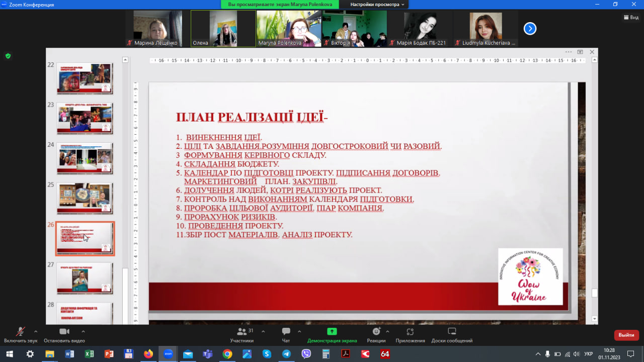
Task: Stop video with Остановить видео
Action: (x=64, y=335)
